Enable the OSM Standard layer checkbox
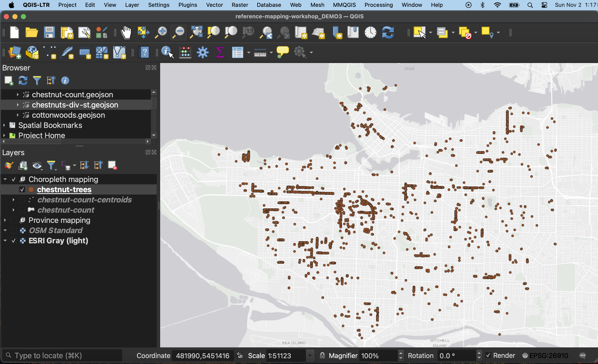This screenshot has width=598, height=364. click(14, 230)
